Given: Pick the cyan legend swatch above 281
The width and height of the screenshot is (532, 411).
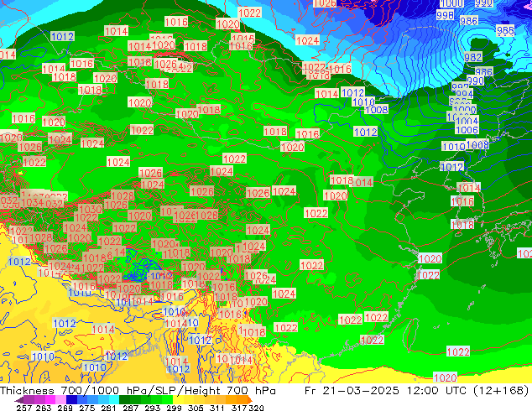Looking at the screenshot, I should tap(114, 400).
